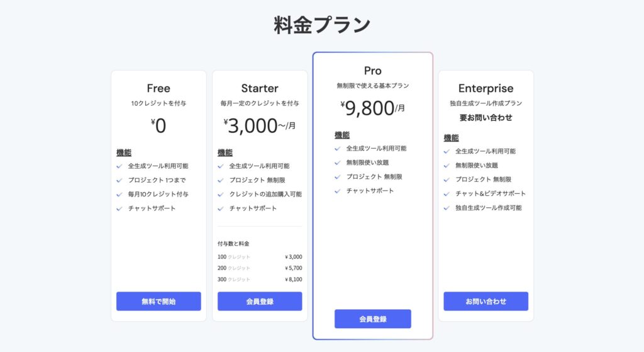Click checkmark beside Enterprise's プロジェクト 無制限
The image size is (644, 352).
pyautogui.click(x=447, y=179)
